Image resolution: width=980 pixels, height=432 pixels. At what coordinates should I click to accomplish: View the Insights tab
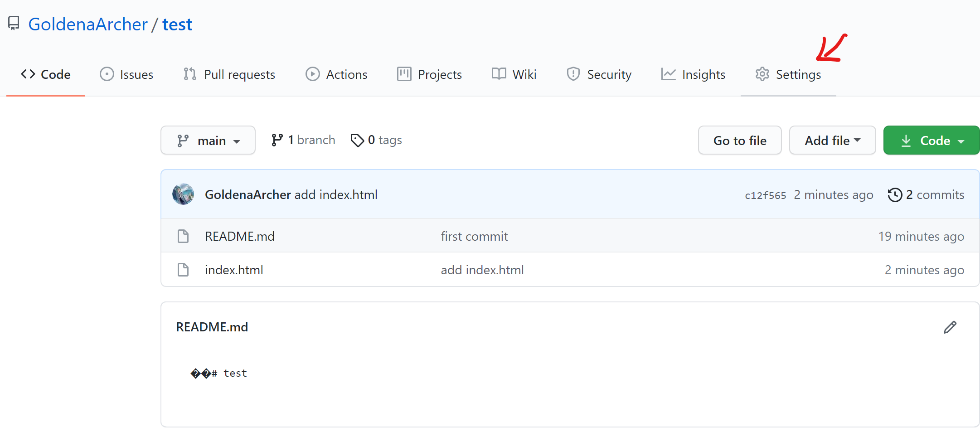click(693, 74)
